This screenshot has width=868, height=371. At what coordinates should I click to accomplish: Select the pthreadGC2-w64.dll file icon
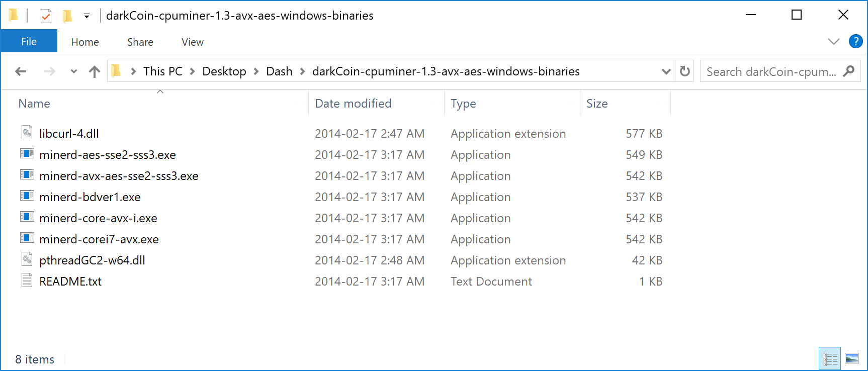pyautogui.click(x=27, y=259)
